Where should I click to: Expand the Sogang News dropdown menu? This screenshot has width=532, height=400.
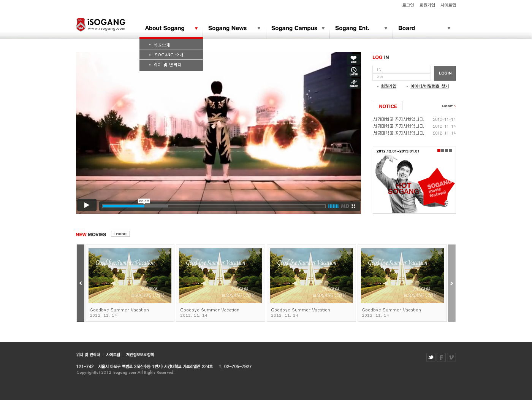pos(259,29)
